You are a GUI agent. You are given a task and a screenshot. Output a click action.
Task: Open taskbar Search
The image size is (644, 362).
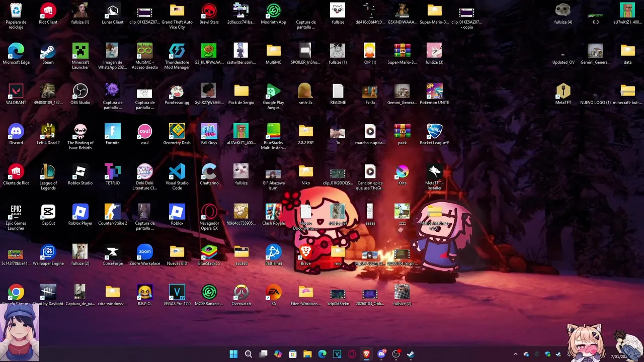pos(249,354)
